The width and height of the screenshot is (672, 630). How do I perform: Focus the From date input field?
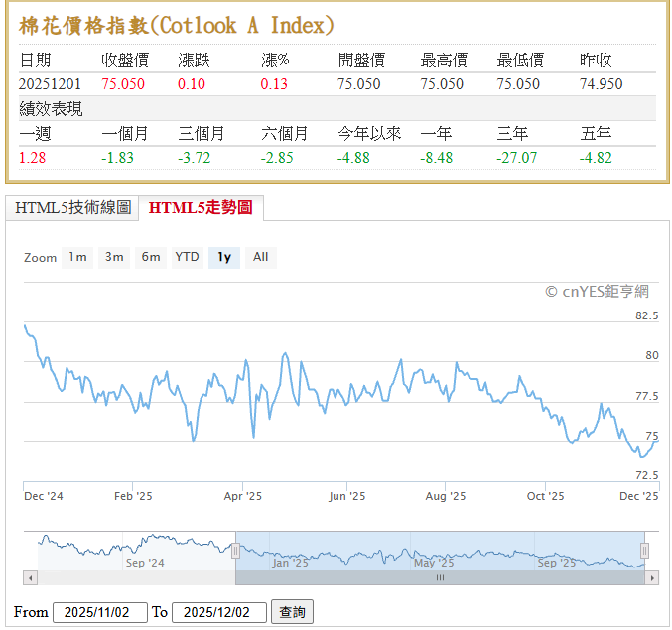(x=99, y=612)
